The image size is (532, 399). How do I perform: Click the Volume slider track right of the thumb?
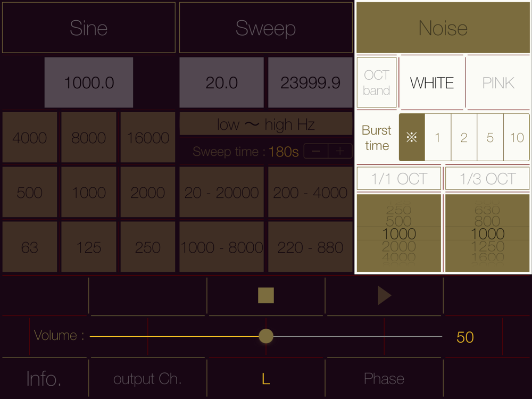358,337
